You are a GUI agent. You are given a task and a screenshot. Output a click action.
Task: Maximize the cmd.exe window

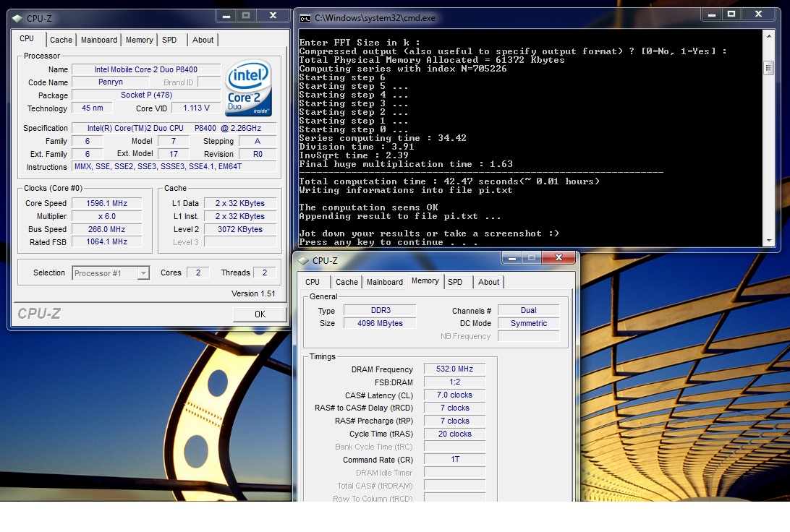[731, 15]
